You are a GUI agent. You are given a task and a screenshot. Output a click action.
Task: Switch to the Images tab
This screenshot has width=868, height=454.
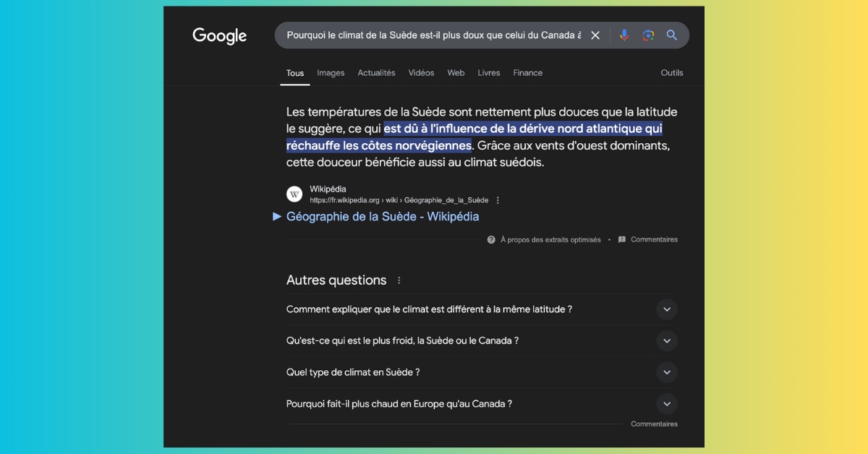point(331,73)
